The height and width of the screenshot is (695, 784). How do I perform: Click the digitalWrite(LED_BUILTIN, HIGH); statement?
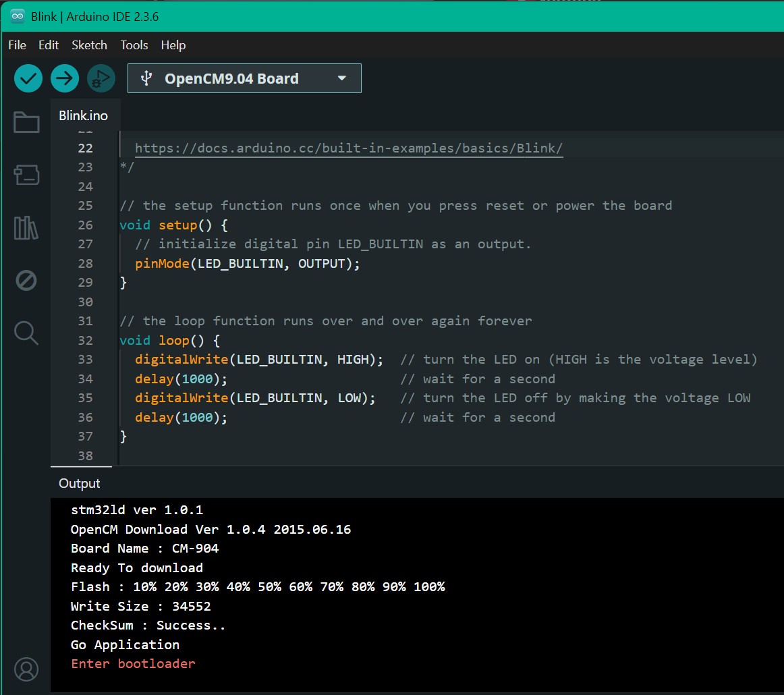coord(259,360)
